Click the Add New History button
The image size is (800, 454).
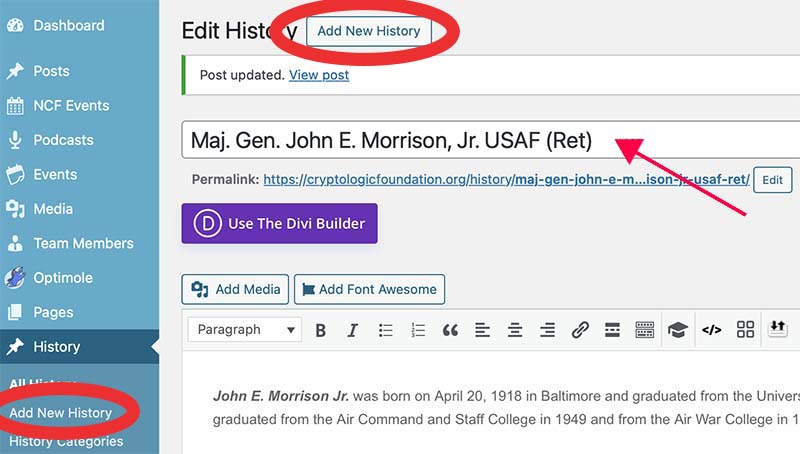[x=368, y=31]
